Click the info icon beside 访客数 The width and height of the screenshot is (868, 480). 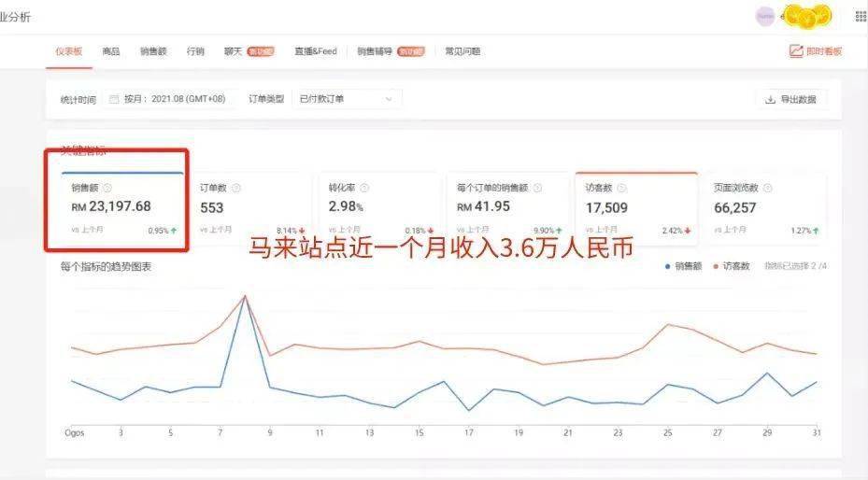pyautogui.click(x=621, y=188)
